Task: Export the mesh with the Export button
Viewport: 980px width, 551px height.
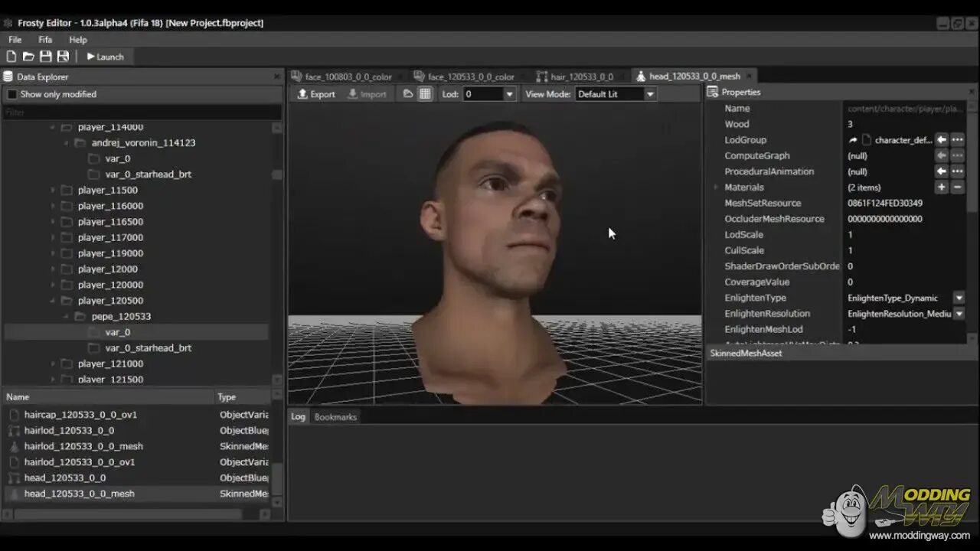Action: pyautogui.click(x=316, y=94)
